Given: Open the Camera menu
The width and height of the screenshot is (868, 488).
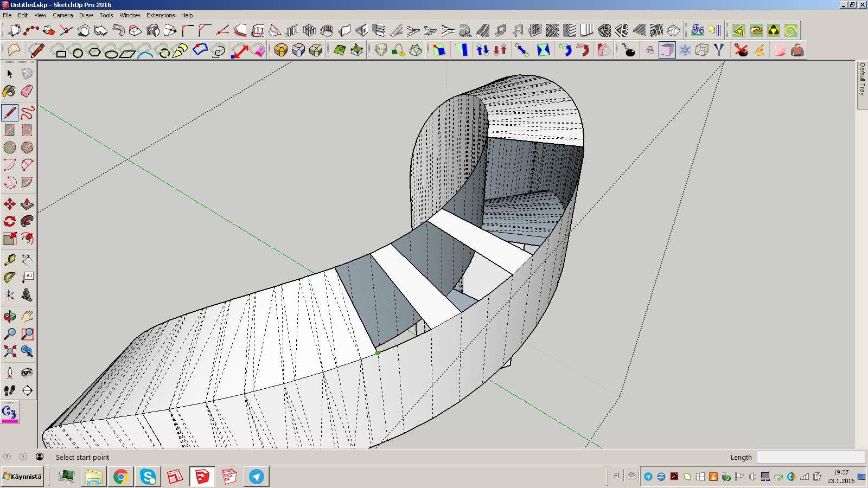Looking at the screenshot, I should [x=62, y=15].
